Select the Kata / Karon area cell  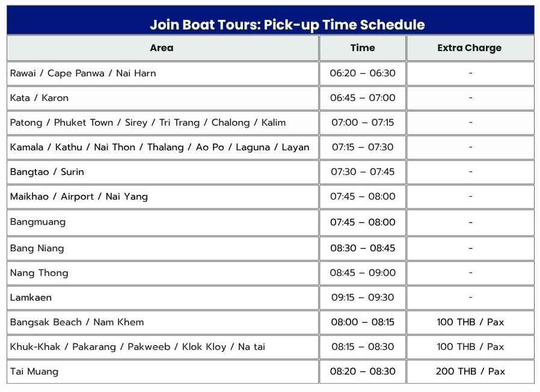click(40, 98)
